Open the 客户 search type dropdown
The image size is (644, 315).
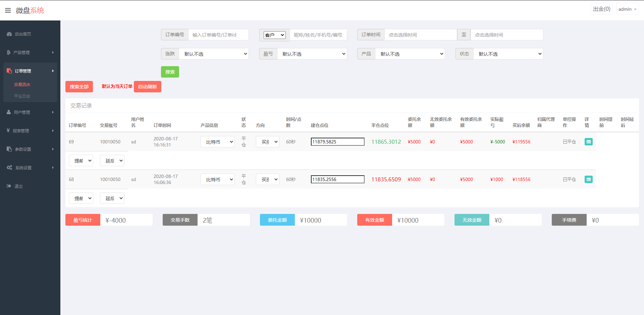[274, 35]
